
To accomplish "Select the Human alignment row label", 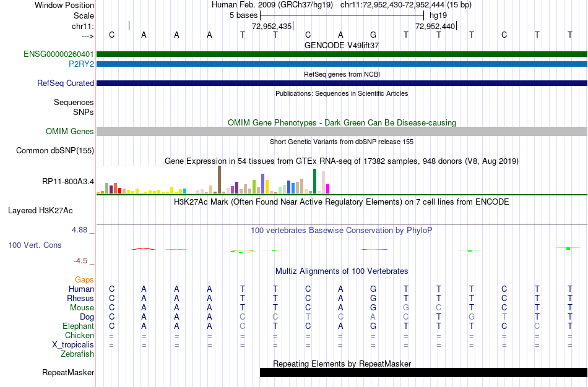I will [81, 289].
